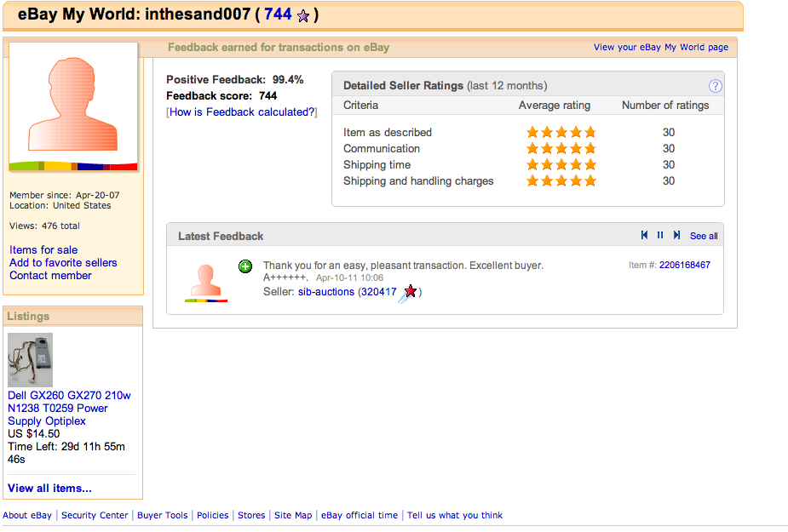788x532 pixels.
Task: Click ratings count 30 for Shipping time
Action: point(669,165)
